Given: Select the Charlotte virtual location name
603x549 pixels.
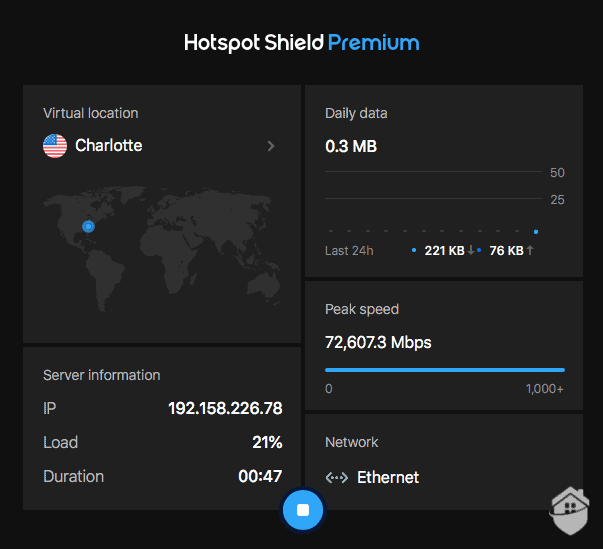Looking at the screenshot, I should (108, 145).
